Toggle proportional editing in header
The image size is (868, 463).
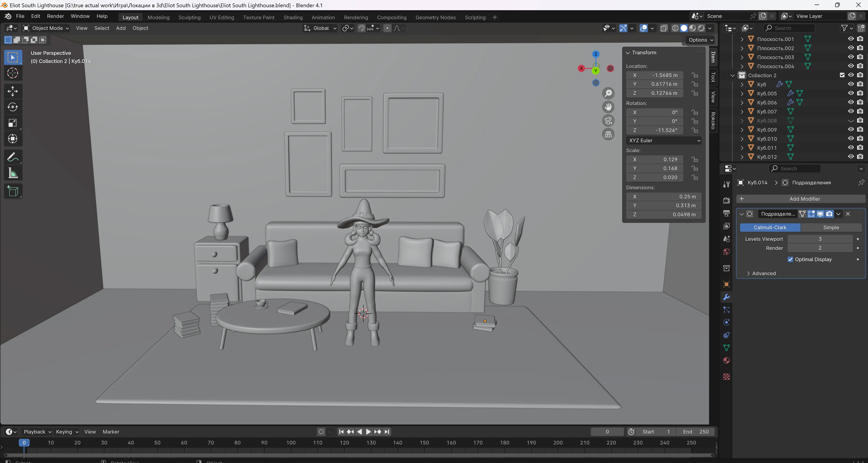pyautogui.click(x=388, y=28)
